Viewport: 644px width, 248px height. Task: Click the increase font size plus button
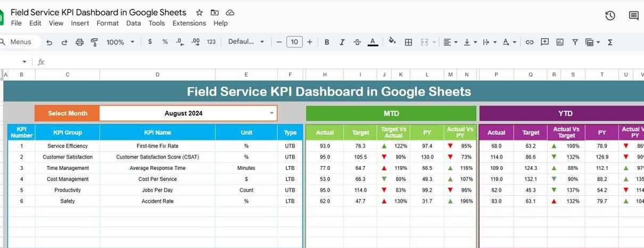(x=310, y=42)
